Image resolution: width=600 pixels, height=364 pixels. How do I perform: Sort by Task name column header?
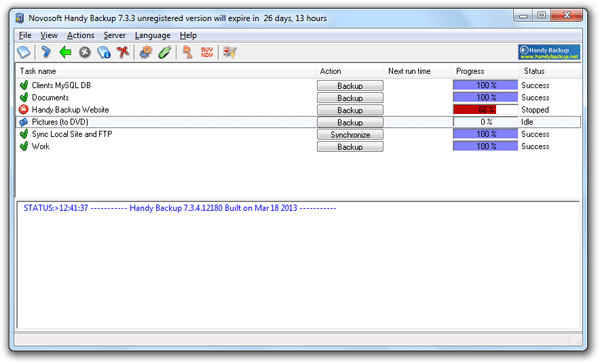(166, 71)
